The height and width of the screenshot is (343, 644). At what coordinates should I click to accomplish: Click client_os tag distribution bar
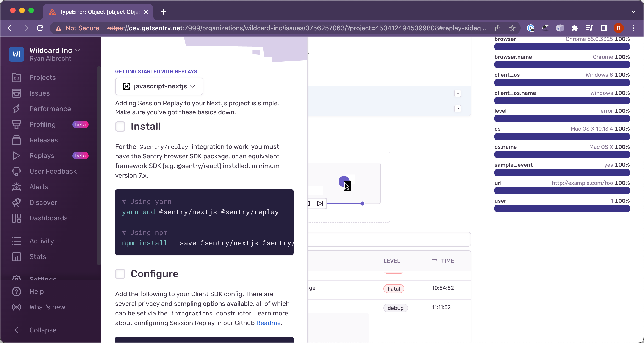562,83
